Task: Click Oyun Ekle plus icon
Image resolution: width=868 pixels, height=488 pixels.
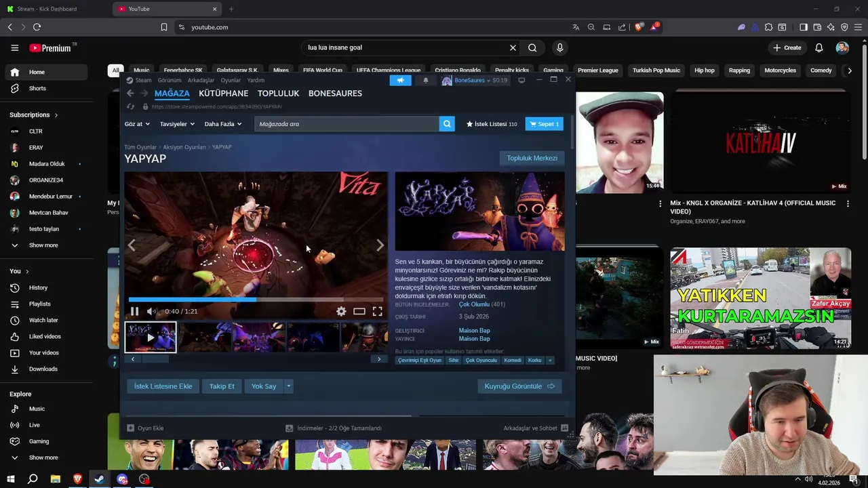Action: pyautogui.click(x=131, y=428)
